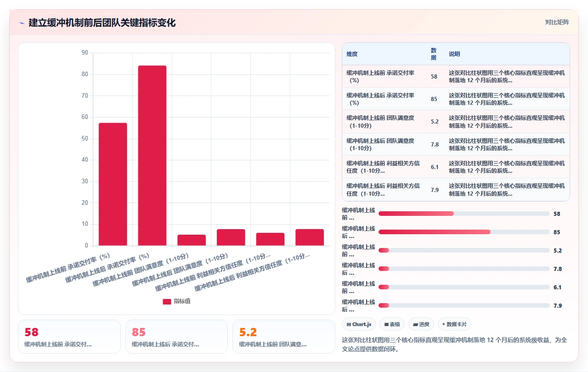The width and height of the screenshot is (588, 372).
Task: Click the heading 建立缓冲机制前后团队关键指标变化
Action: point(102,23)
